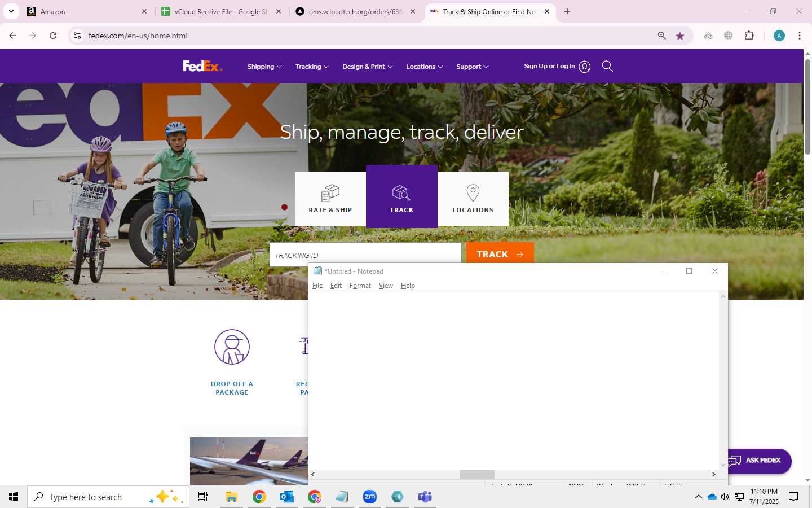Click the OneDrive cloud tray icon
Screen dimensions: 812x508
tap(712, 497)
